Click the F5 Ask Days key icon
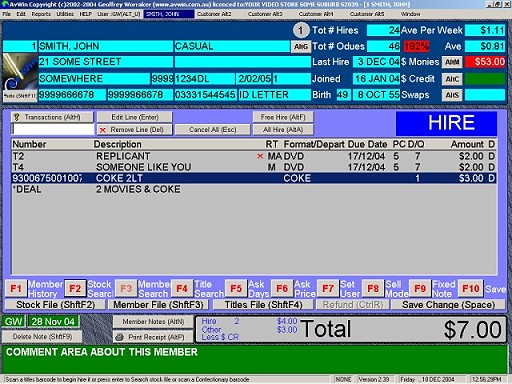This screenshot has height=384, width=512. tap(236, 289)
